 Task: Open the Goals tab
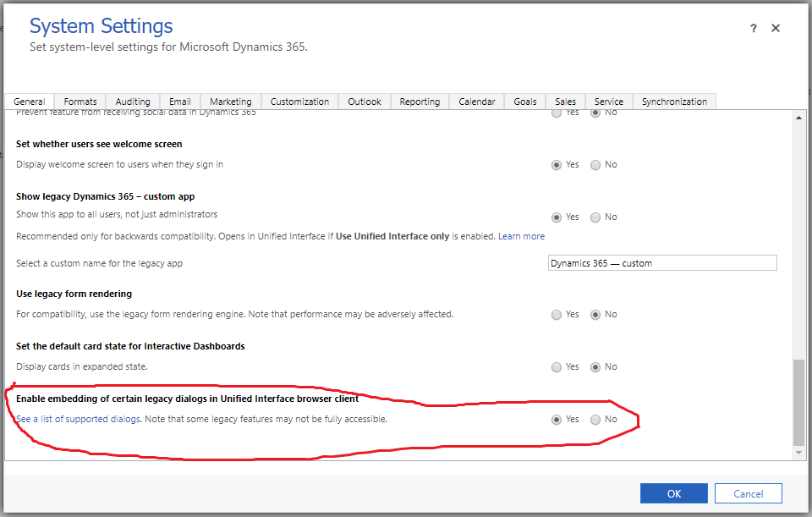pyautogui.click(x=525, y=102)
